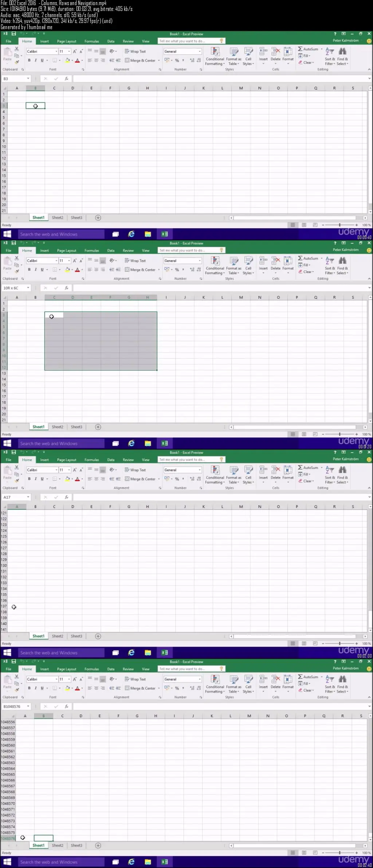This screenshot has height=868, width=373.
Task: Click Windows Start button under the 10R x 6C frame
Action: click(x=7, y=443)
